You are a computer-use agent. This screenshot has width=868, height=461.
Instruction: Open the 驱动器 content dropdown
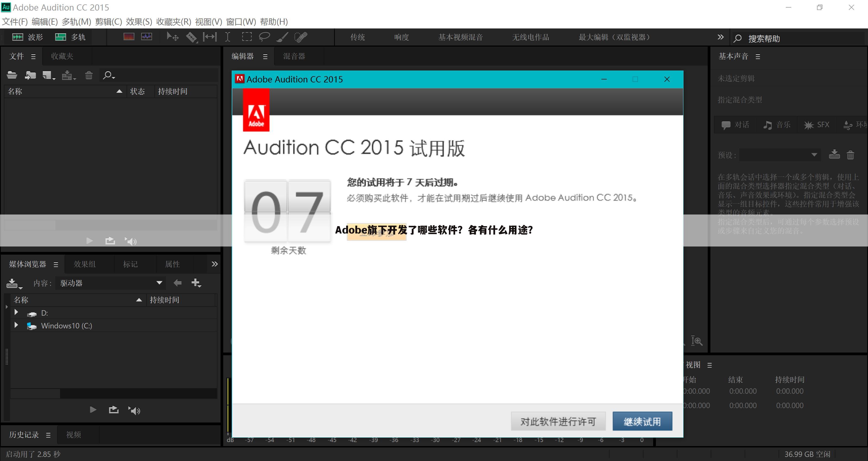(110, 283)
